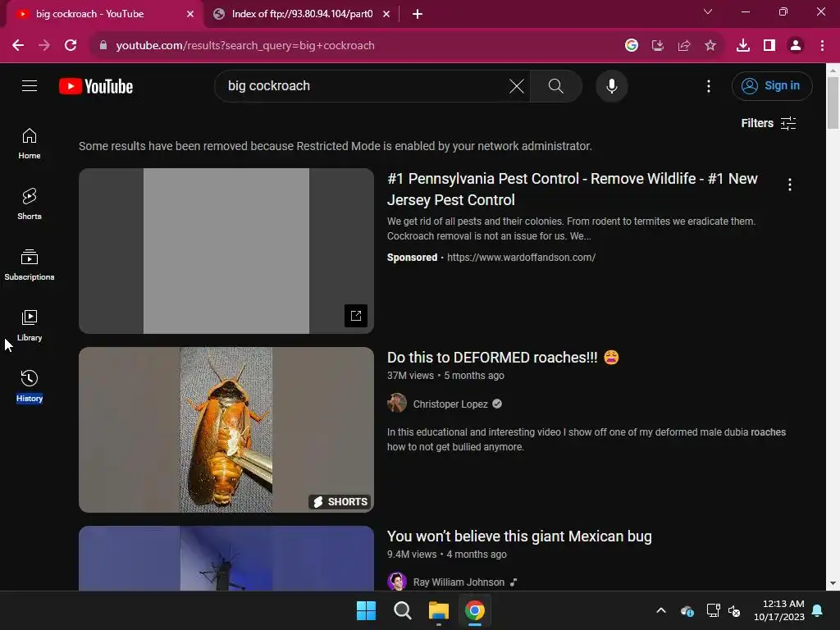This screenshot has height=630, width=840.
Task: Click install app icon in address bar
Action: tap(657, 46)
